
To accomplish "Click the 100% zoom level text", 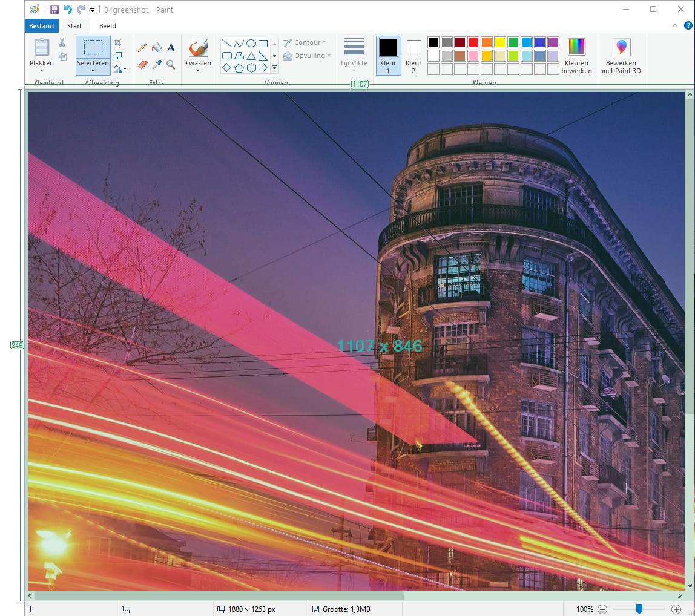I will pos(585,609).
